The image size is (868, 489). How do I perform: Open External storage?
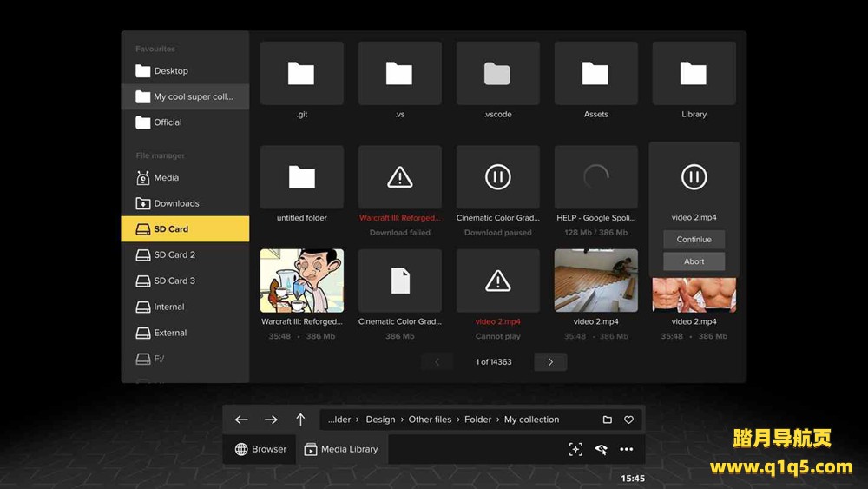[x=185, y=333]
